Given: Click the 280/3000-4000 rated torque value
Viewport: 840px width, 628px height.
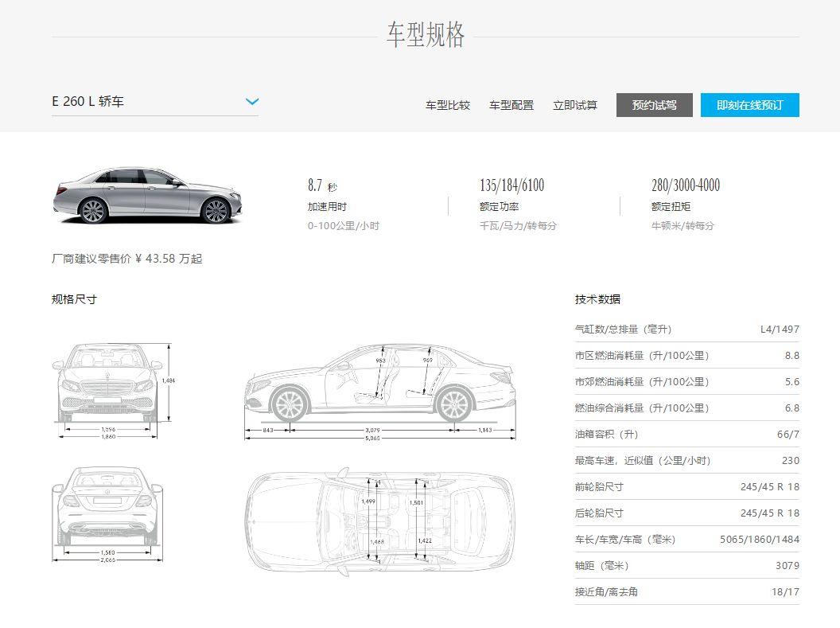Looking at the screenshot, I should click(685, 186).
